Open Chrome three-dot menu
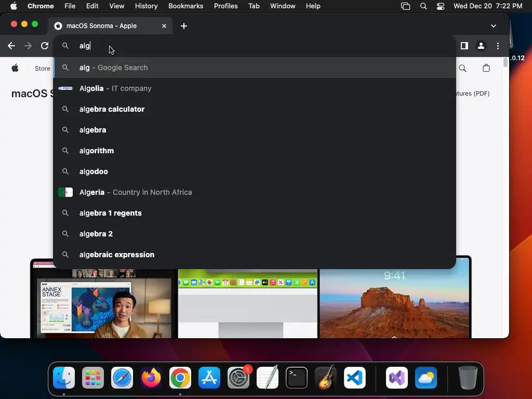 point(498,46)
